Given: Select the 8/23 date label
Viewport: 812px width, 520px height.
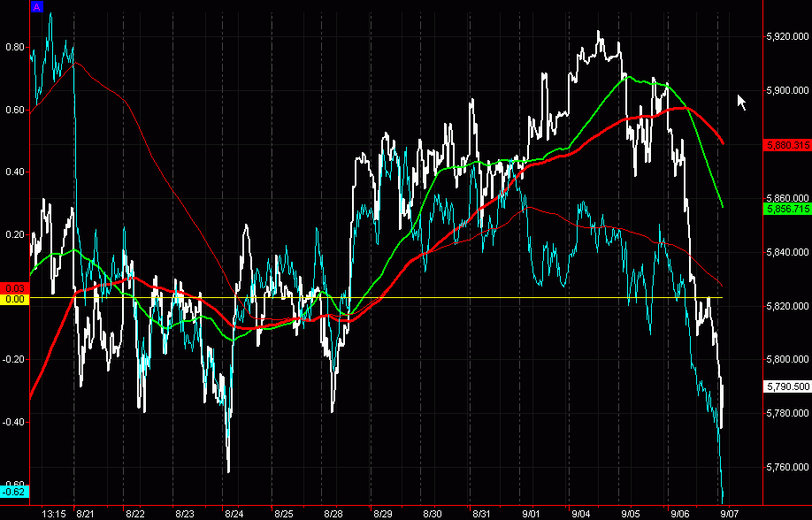Looking at the screenshot, I should (185, 514).
